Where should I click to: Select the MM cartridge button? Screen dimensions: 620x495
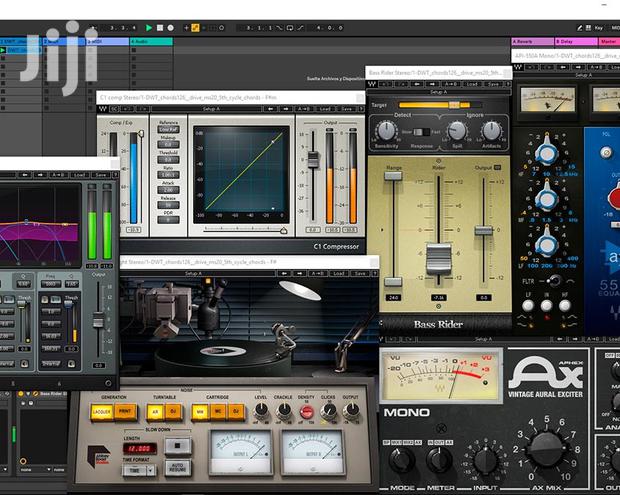click(x=200, y=412)
